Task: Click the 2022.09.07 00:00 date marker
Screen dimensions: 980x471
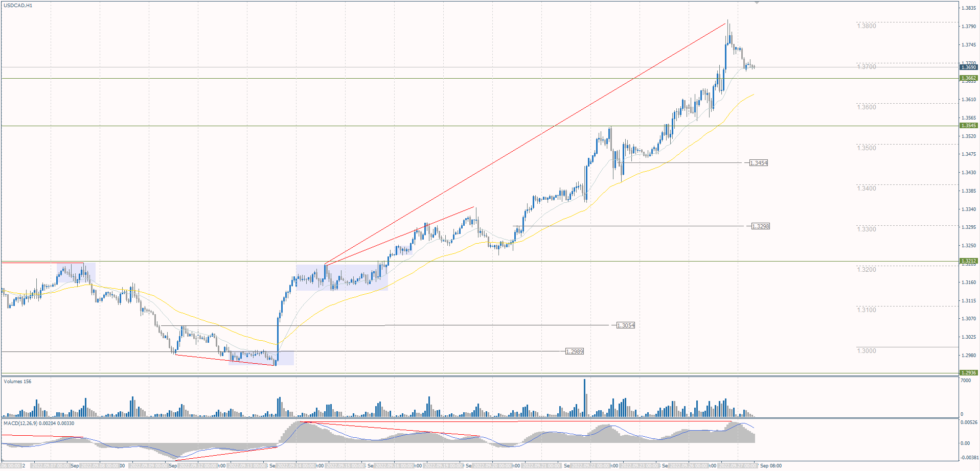Action: coord(51,466)
